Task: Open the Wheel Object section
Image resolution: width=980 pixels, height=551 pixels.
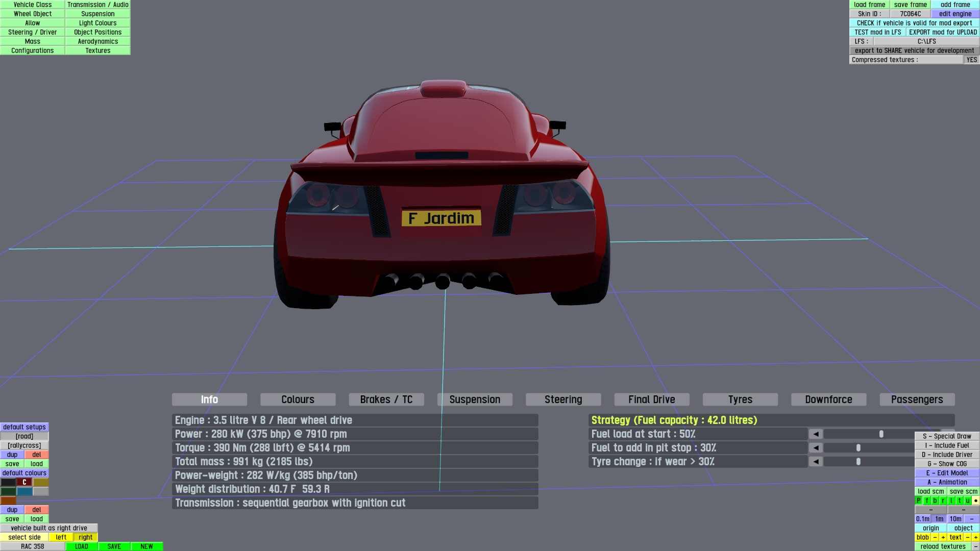Action: [x=33, y=14]
